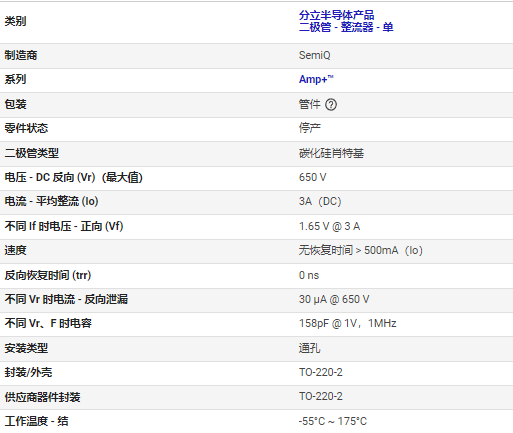Viewport: 513px width, 433px height.
Task: Select the TO-220-2 value in 封装/外壳 row
Action: (x=321, y=372)
